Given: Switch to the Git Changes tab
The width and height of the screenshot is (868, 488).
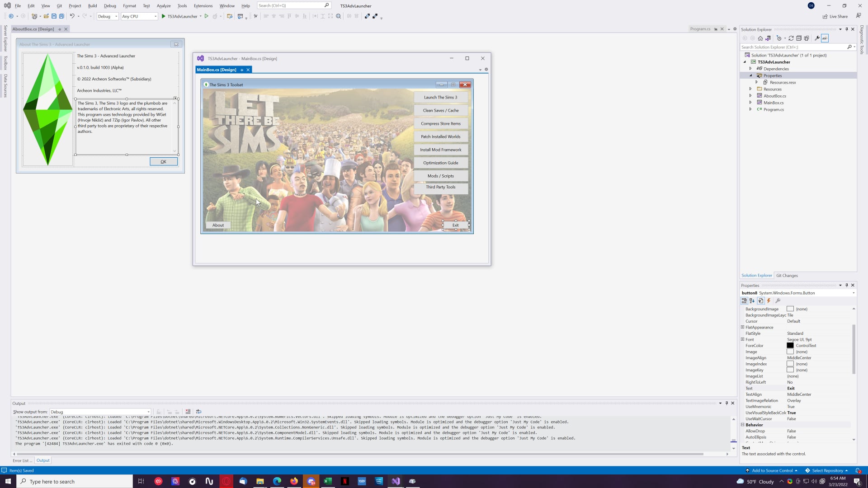Looking at the screenshot, I should [x=787, y=276].
